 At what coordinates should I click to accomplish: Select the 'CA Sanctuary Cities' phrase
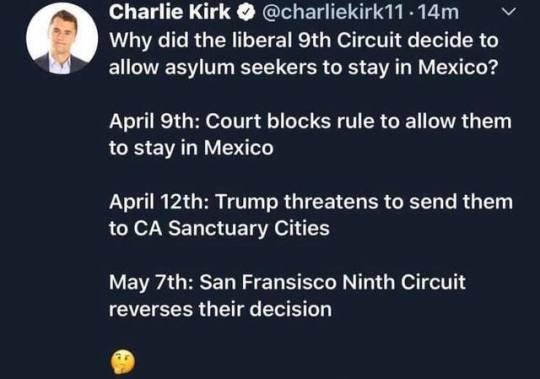[x=231, y=228]
